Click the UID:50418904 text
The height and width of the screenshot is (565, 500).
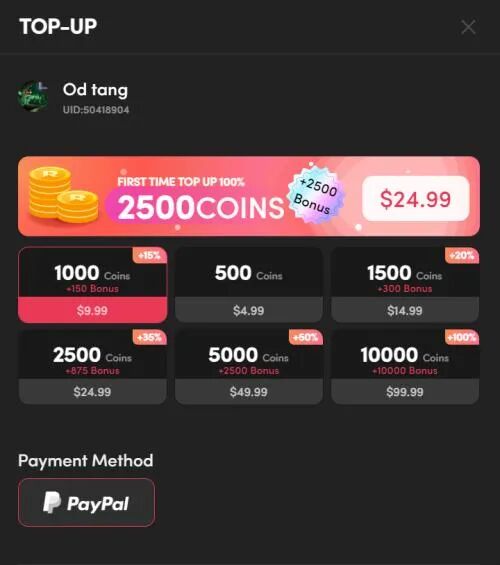[x=96, y=110]
